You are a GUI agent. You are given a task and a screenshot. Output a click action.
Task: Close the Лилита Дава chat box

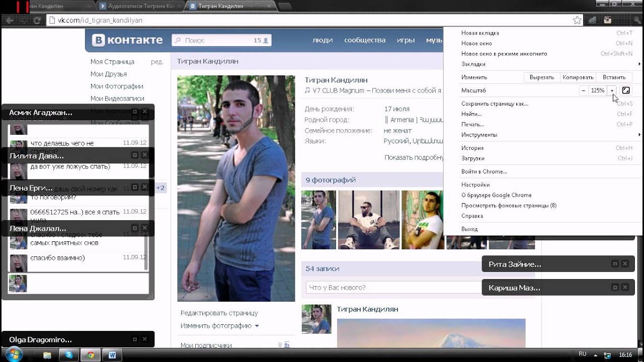pyautogui.click(x=145, y=155)
